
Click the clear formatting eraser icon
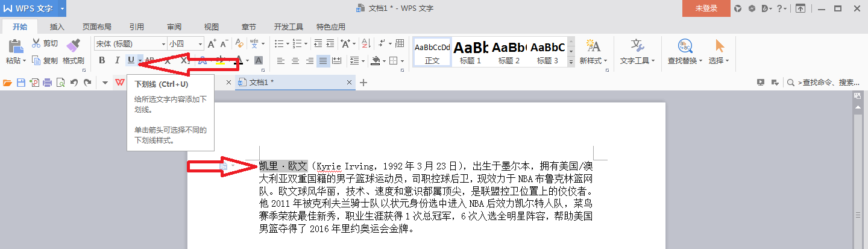[239, 43]
